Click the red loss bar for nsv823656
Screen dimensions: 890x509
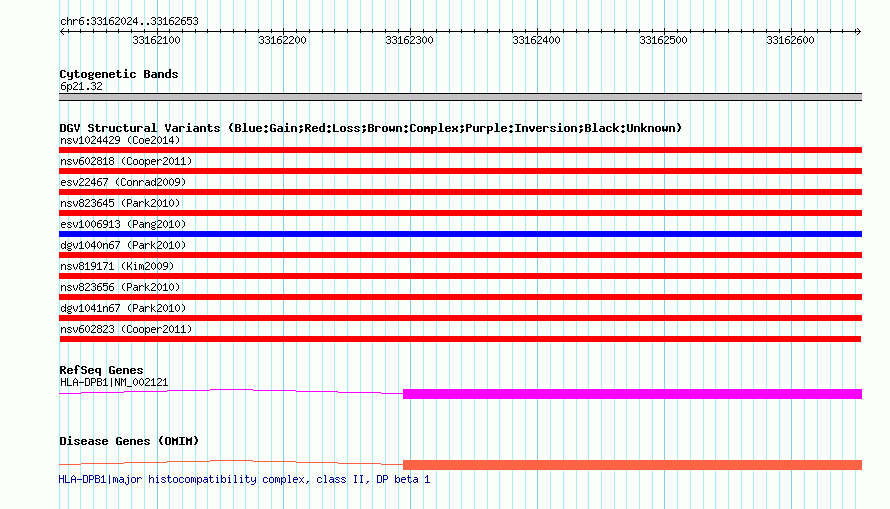[460, 297]
